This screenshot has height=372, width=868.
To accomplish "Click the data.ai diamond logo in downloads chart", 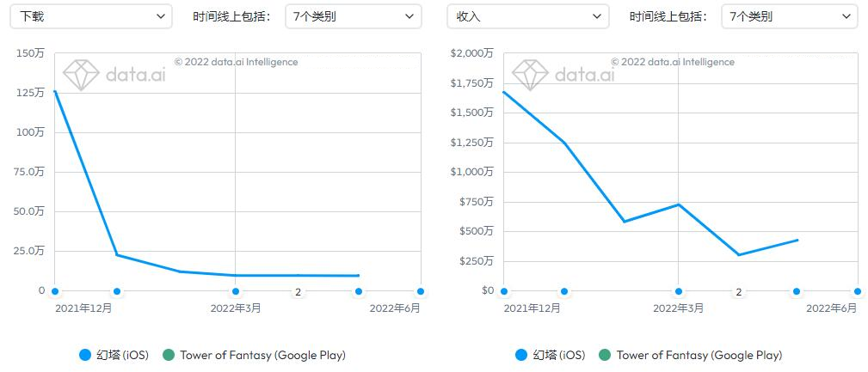I will (82, 75).
